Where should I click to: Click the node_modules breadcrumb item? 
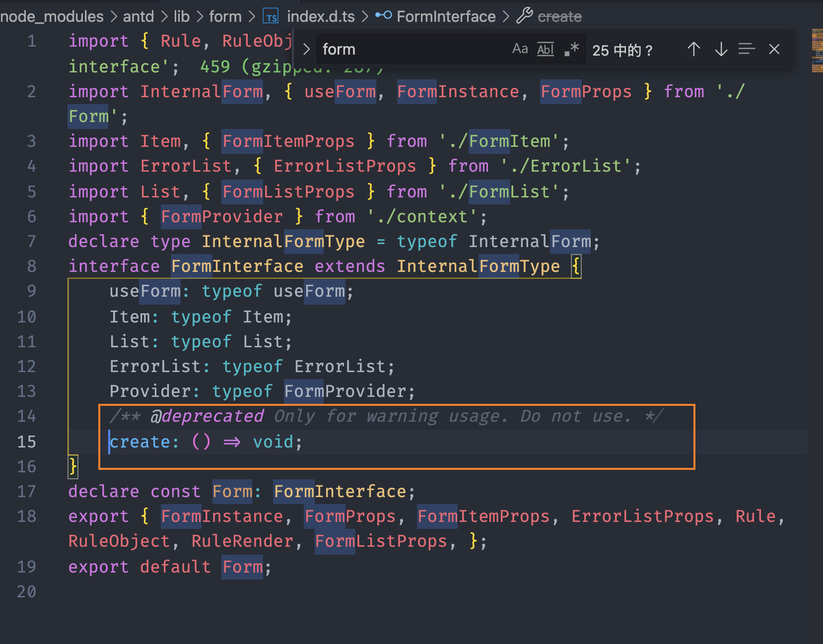click(51, 16)
